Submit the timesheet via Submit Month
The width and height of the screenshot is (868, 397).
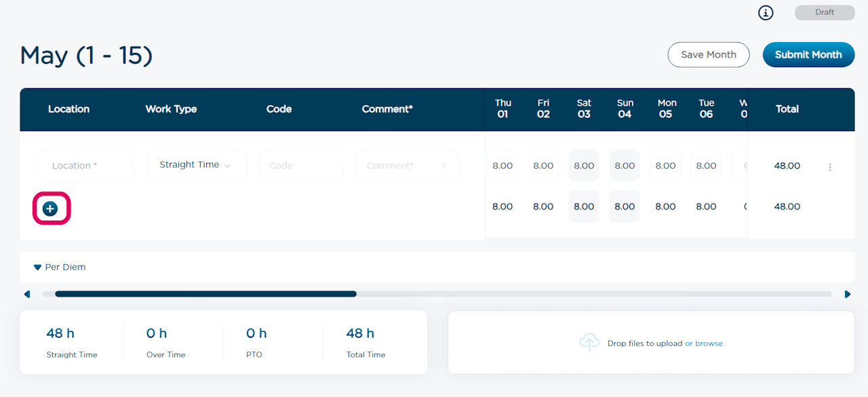click(808, 54)
